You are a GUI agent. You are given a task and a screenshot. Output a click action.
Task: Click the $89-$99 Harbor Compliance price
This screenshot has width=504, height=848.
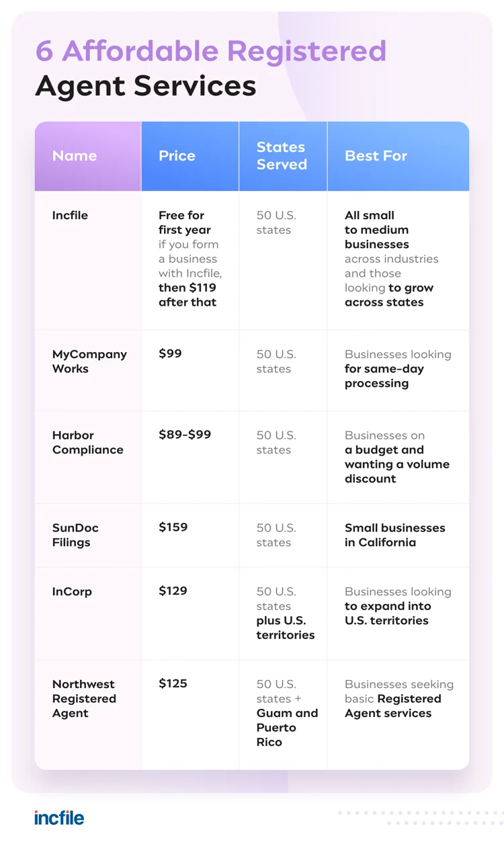coord(185,435)
